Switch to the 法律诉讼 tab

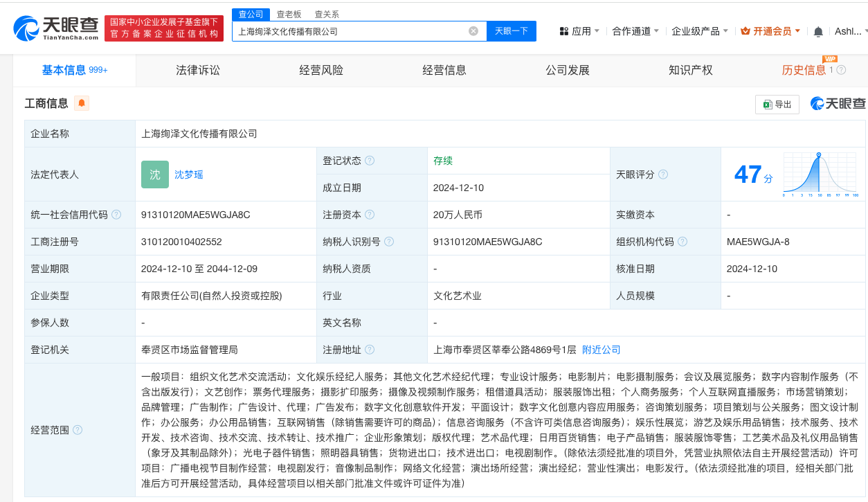[198, 70]
